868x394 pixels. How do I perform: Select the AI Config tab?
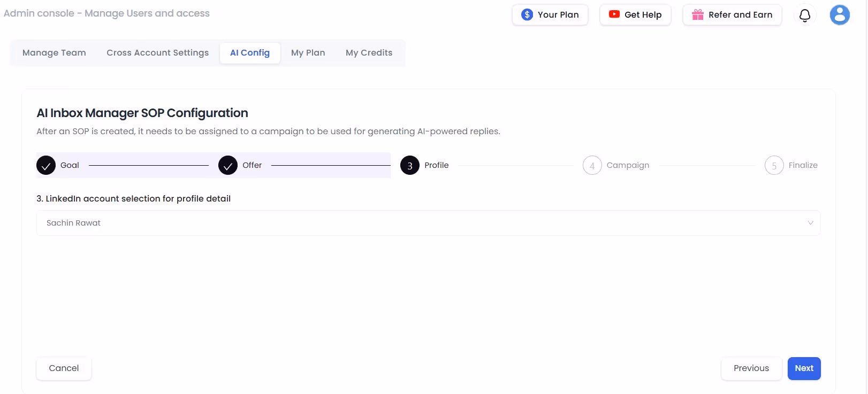(x=250, y=53)
